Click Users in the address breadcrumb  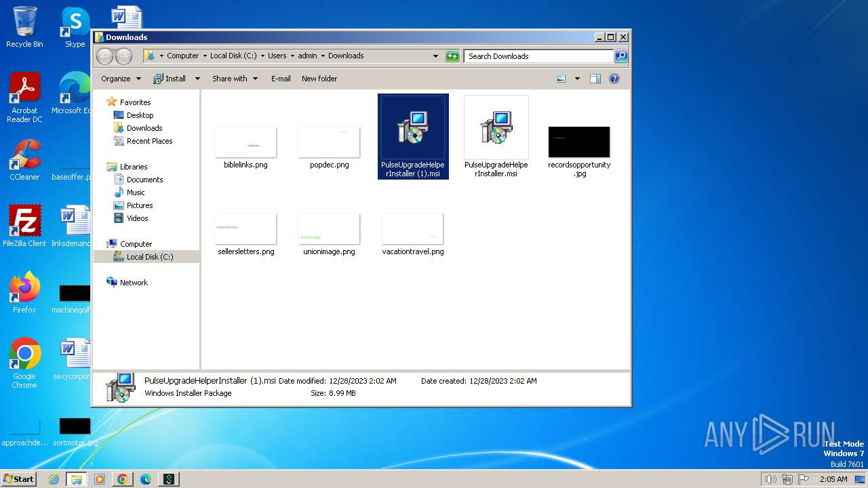277,56
